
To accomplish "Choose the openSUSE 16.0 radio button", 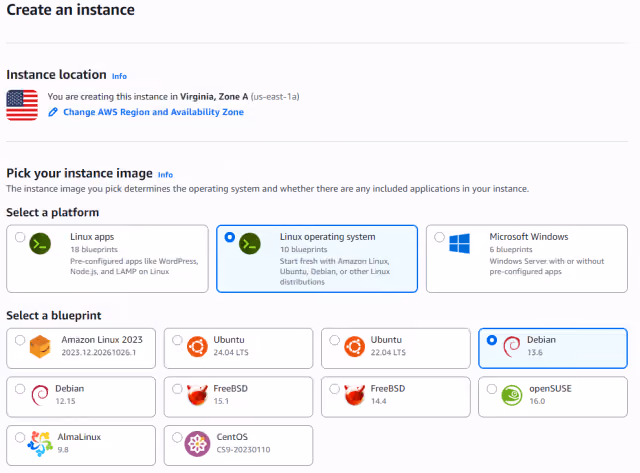I will (492, 389).
